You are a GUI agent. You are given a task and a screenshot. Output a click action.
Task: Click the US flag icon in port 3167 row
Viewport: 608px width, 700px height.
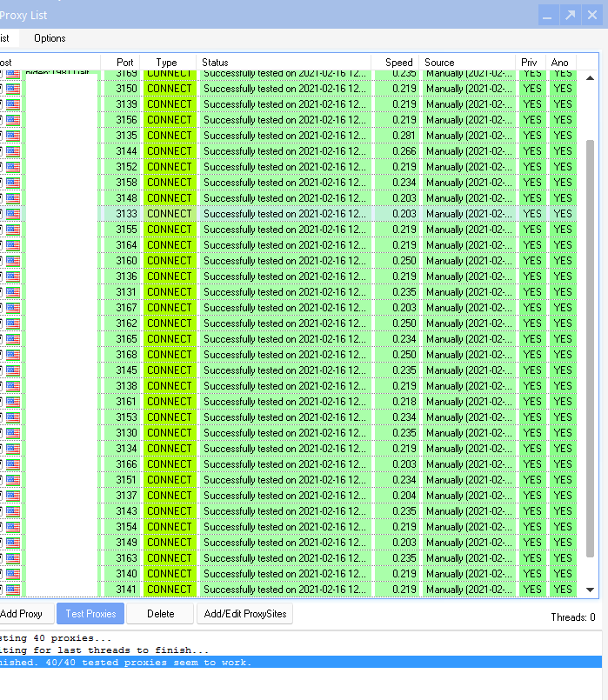click(13, 308)
